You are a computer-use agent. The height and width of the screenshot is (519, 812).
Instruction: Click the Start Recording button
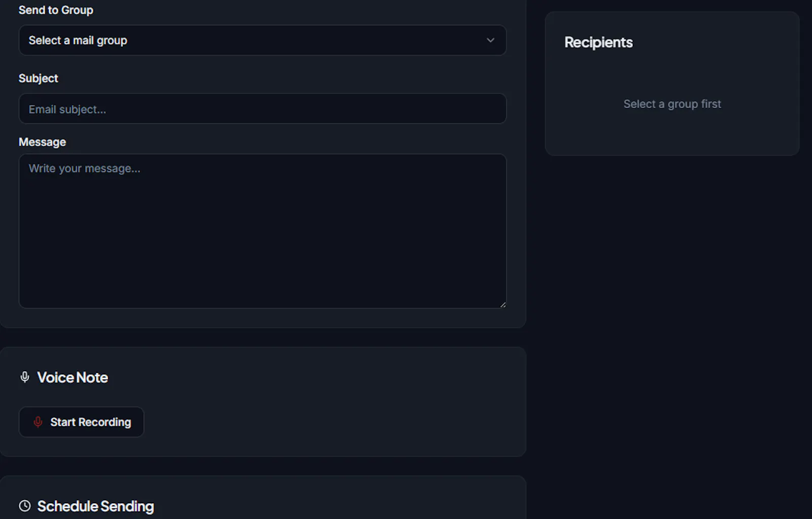(81, 422)
